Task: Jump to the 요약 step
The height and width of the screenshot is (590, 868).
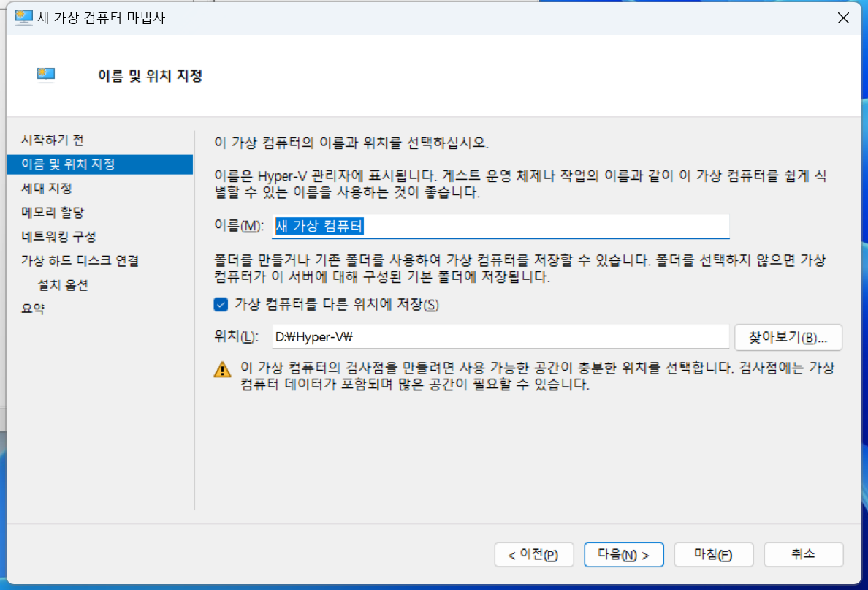Action: (33, 309)
